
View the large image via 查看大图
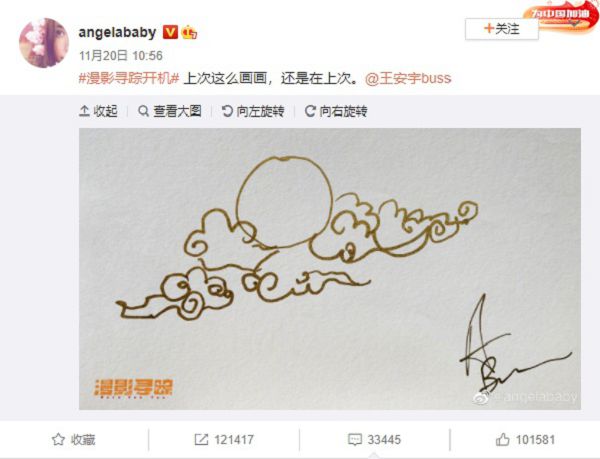(170, 111)
